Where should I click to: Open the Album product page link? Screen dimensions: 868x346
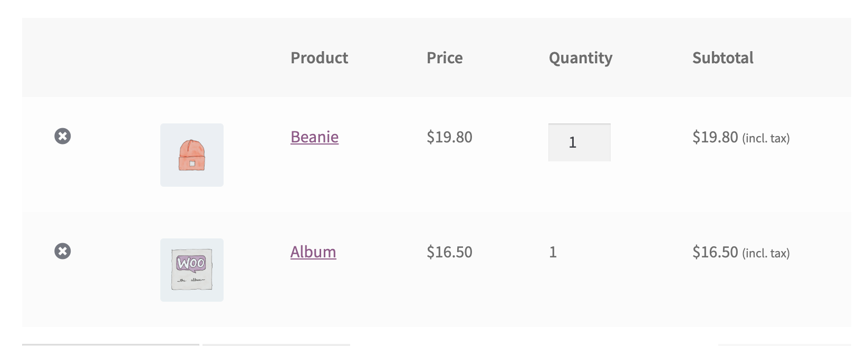pyautogui.click(x=313, y=252)
